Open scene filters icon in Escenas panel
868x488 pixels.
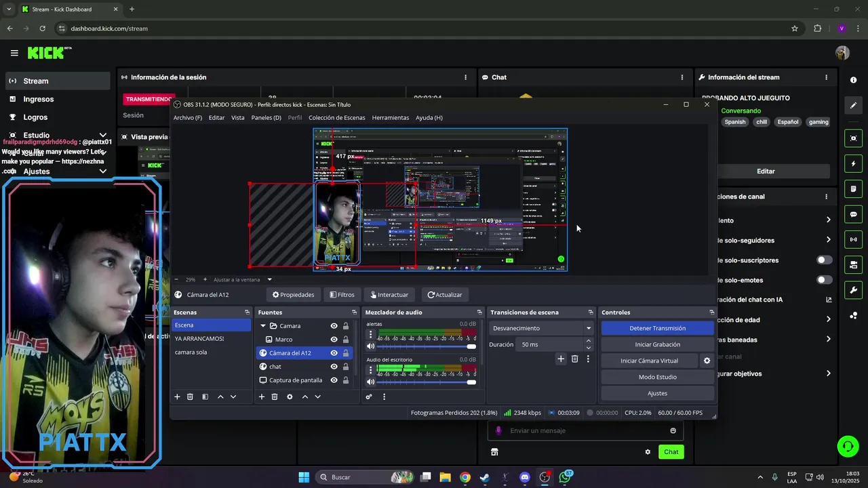click(205, 396)
